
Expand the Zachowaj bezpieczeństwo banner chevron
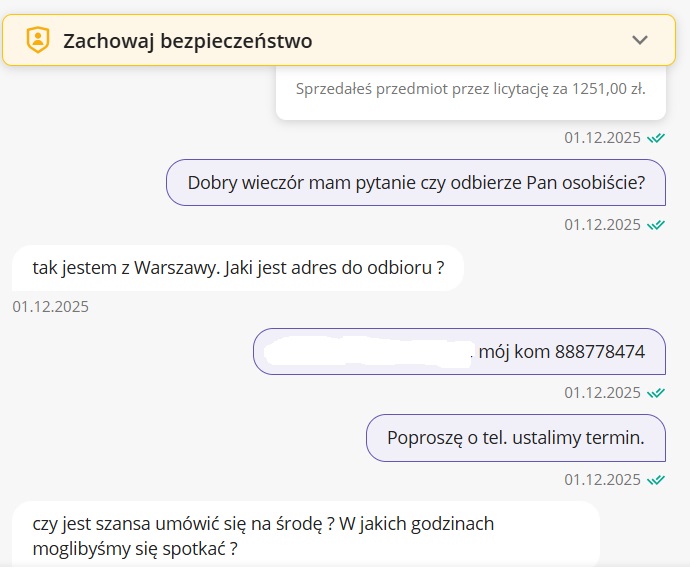point(641,40)
